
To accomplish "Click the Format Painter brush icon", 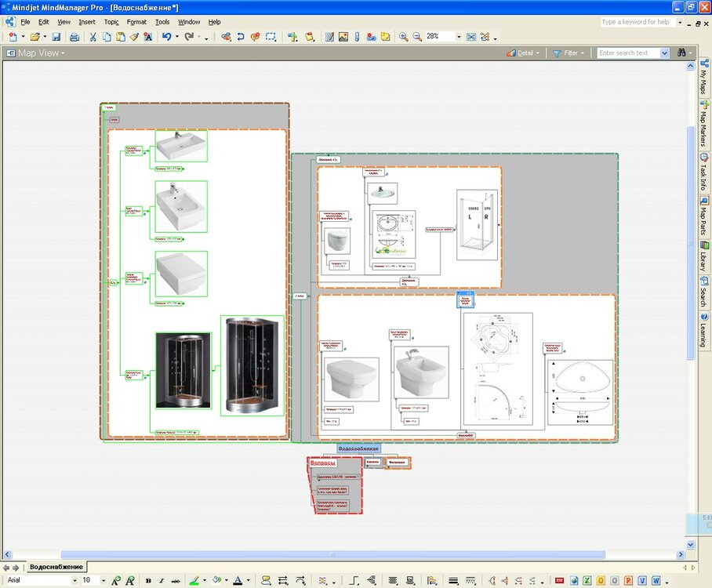I will tap(134, 37).
